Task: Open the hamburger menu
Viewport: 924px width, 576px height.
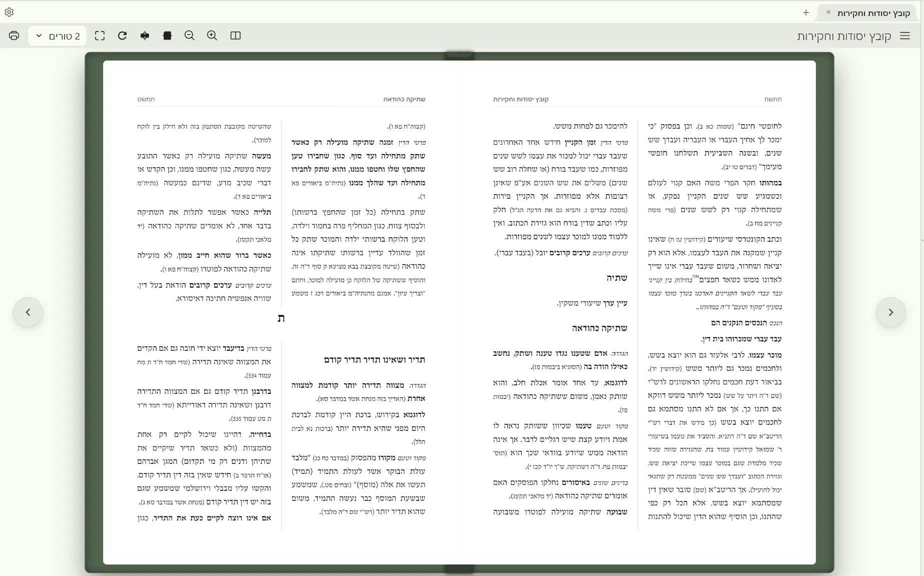Action: pos(905,36)
